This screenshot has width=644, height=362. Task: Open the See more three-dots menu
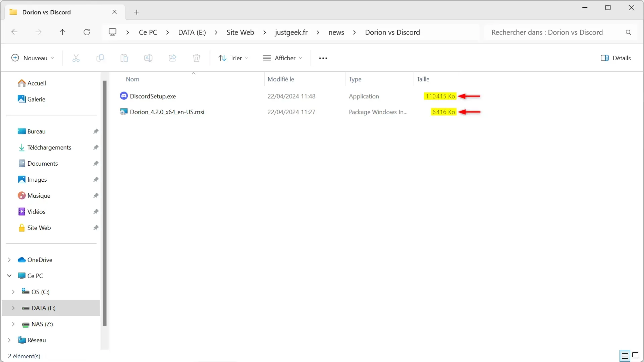pyautogui.click(x=323, y=58)
